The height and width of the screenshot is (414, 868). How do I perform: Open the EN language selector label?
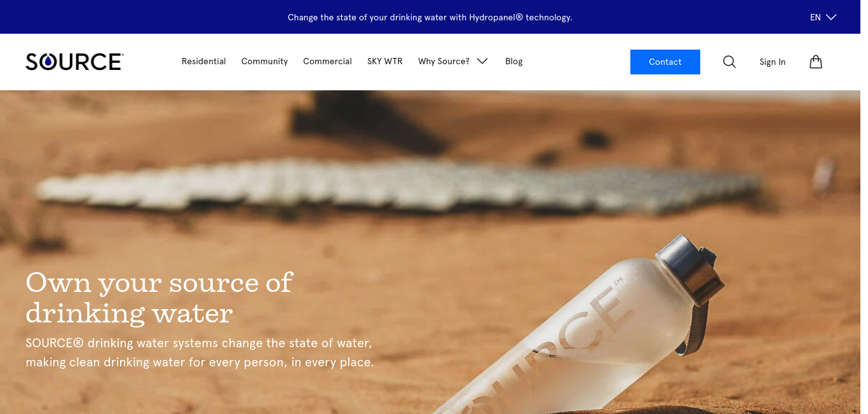[815, 17]
